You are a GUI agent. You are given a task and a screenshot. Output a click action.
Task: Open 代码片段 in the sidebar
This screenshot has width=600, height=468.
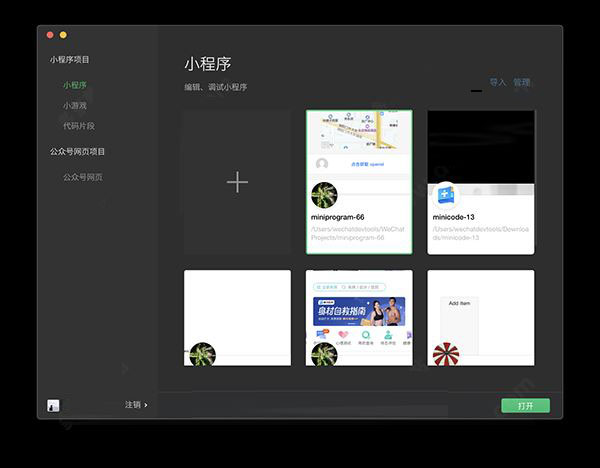79,125
